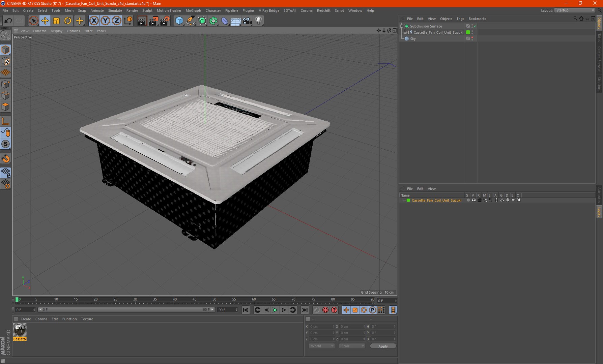Toggle Y axis lock
This screenshot has height=364, width=603.
(x=105, y=21)
